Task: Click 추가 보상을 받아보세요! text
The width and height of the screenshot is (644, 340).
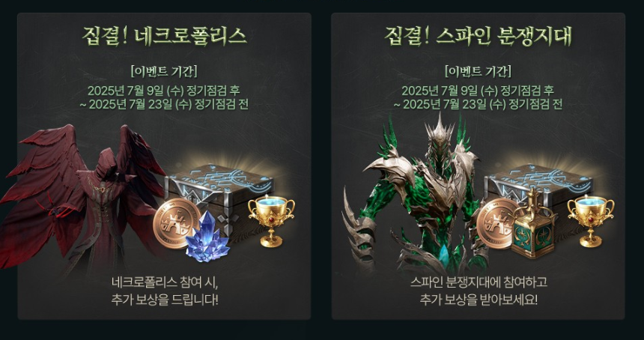Action: click(478, 300)
